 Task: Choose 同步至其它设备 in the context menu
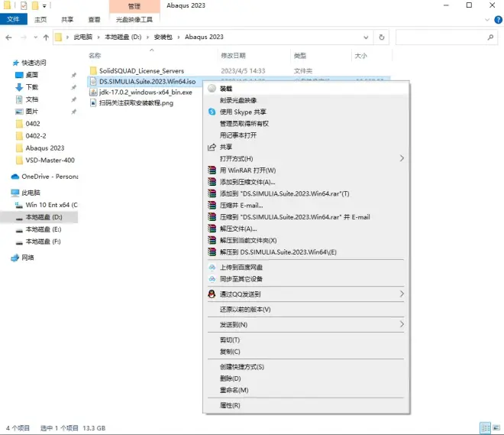[241, 279]
